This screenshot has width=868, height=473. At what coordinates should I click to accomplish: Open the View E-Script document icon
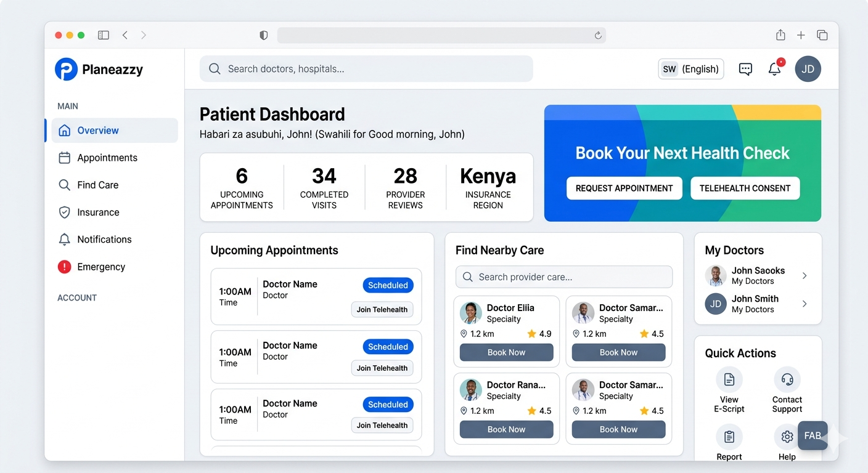729,379
